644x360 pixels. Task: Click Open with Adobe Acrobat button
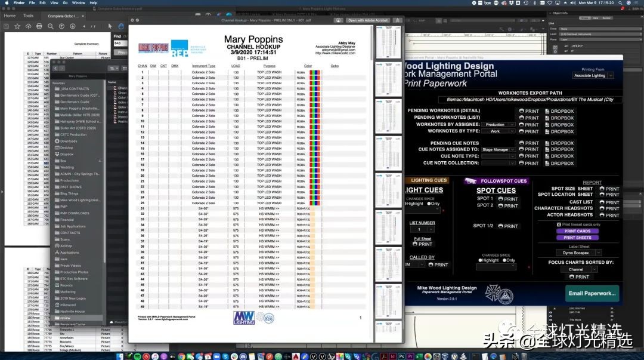pyautogui.click(x=368, y=20)
